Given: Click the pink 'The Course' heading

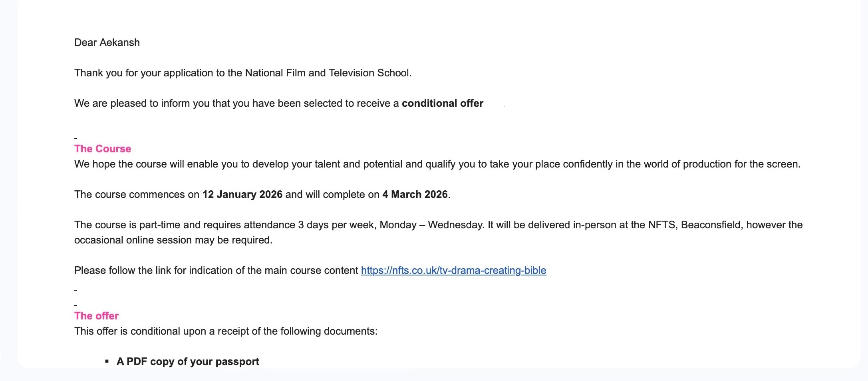Looking at the screenshot, I should tap(103, 149).
